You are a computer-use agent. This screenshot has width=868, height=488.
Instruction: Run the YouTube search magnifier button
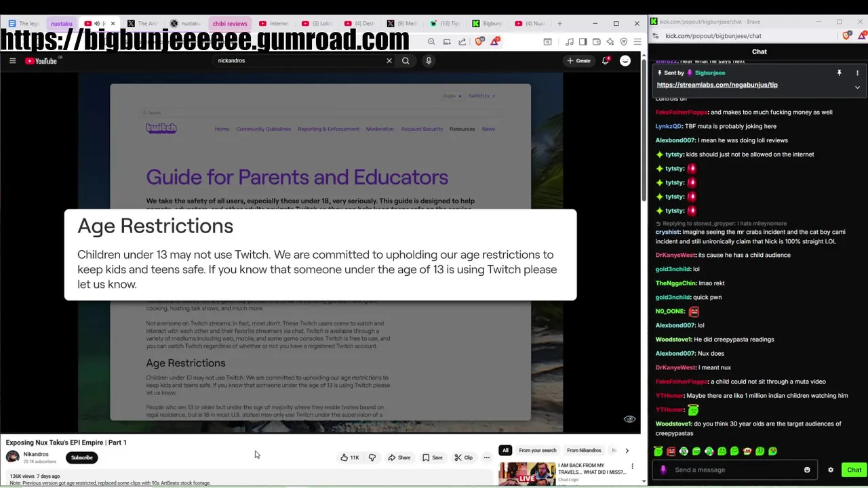(x=406, y=61)
